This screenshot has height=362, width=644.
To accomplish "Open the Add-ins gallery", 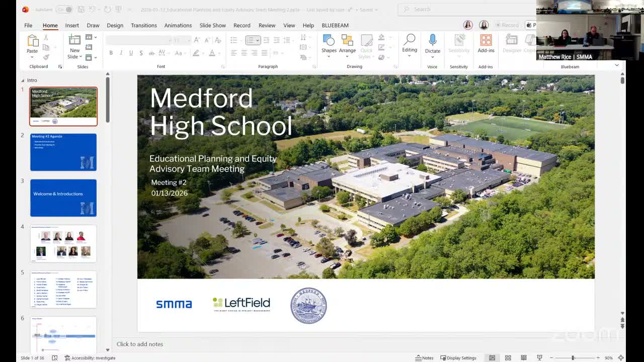I will coord(486,45).
